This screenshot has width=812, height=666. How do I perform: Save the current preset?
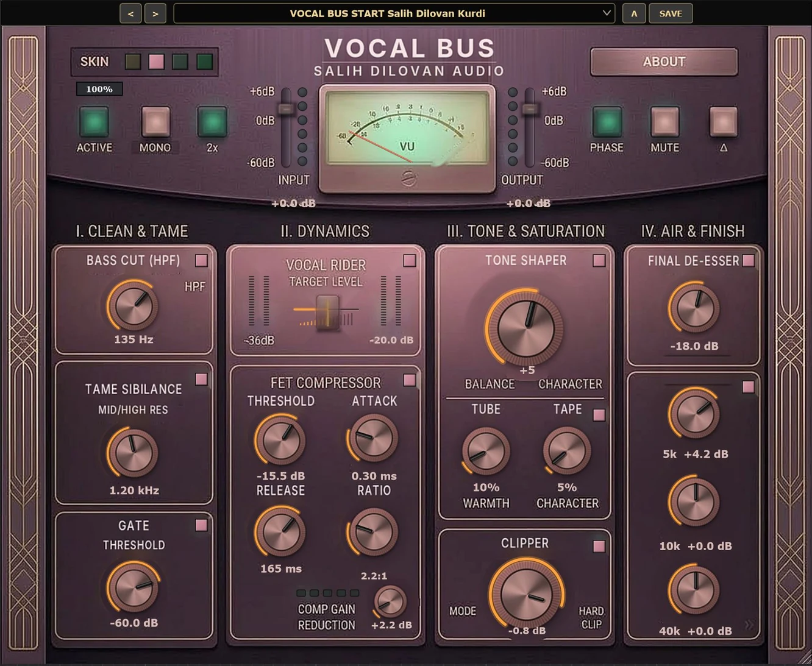point(671,13)
